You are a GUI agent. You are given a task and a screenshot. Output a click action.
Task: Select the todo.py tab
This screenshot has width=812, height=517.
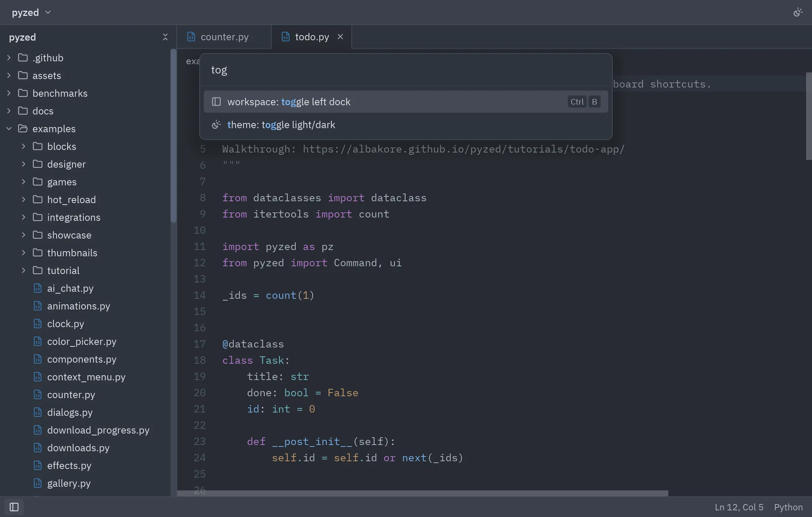point(312,37)
